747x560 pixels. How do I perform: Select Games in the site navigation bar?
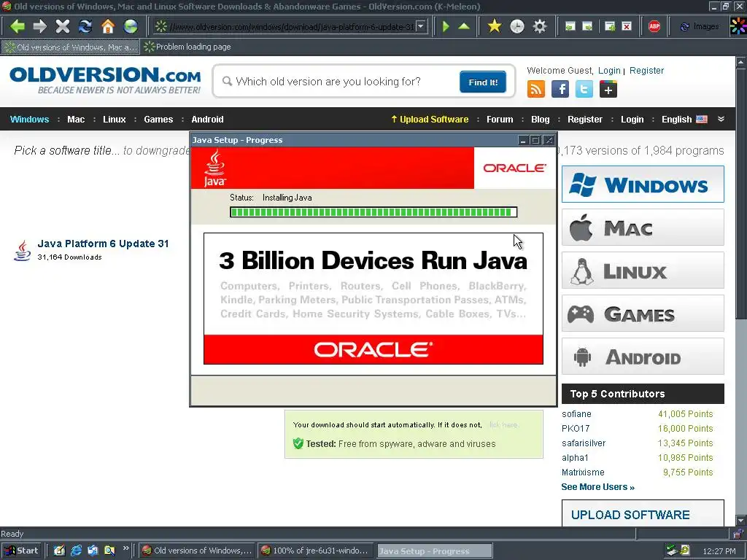(x=158, y=119)
